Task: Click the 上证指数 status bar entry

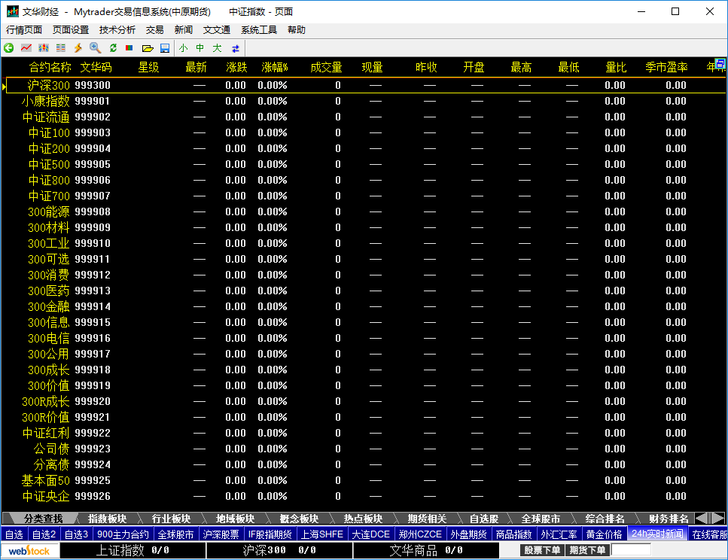Action: pyautogui.click(x=133, y=550)
